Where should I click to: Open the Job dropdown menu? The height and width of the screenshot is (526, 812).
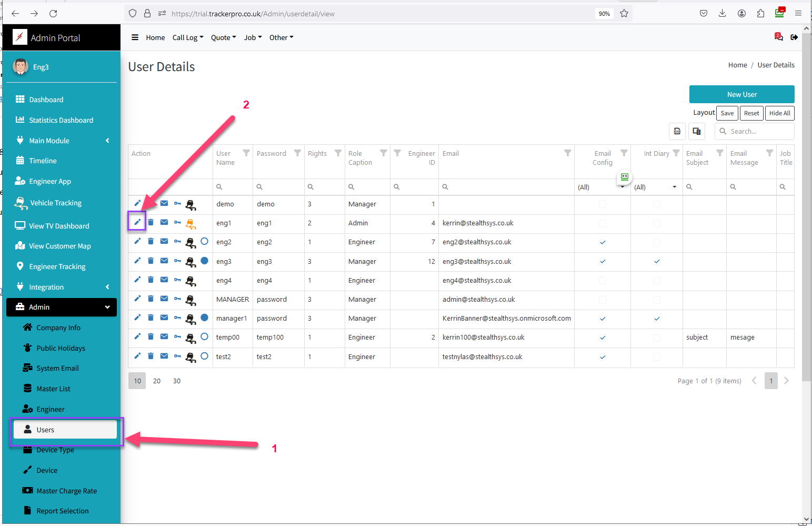pyautogui.click(x=253, y=37)
